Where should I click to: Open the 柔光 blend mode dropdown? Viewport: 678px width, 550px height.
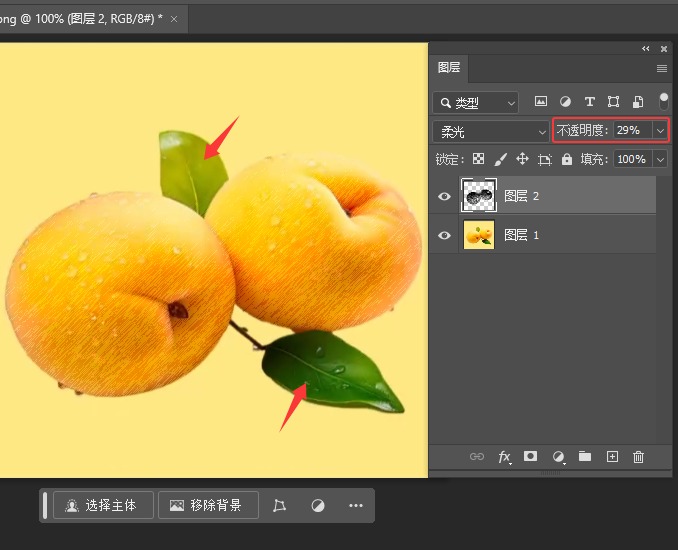[x=490, y=131]
